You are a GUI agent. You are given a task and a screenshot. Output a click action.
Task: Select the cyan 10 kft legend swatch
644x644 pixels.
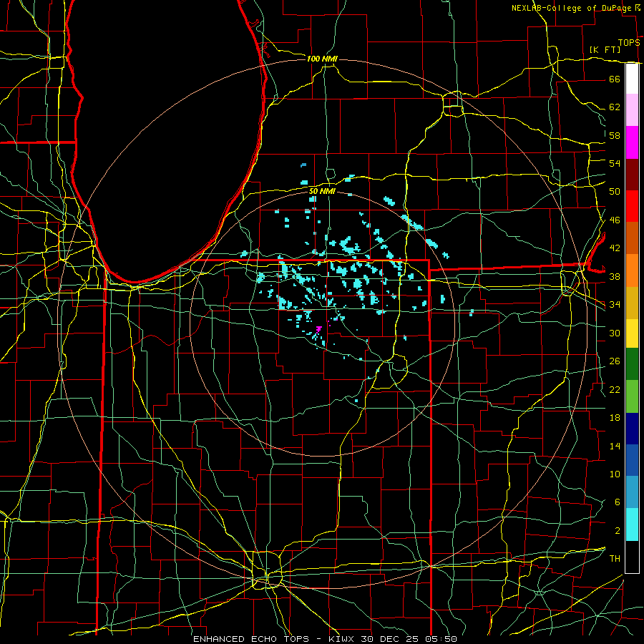coord(632,525)
